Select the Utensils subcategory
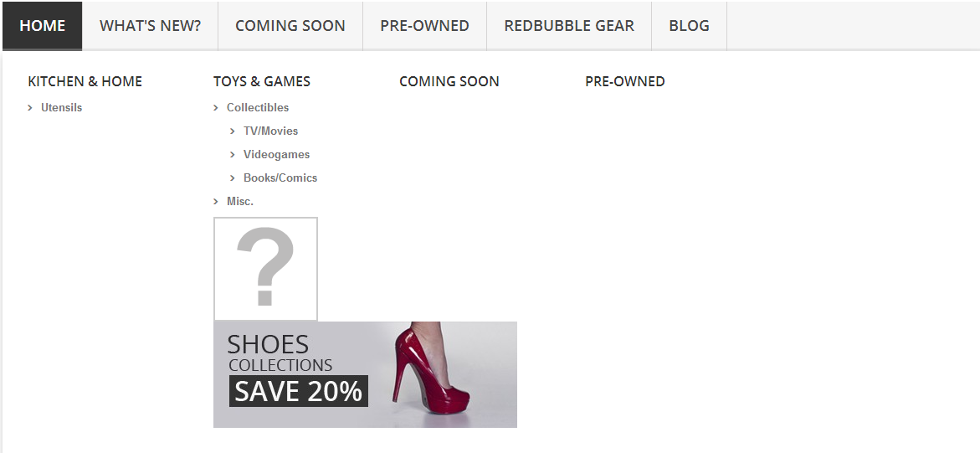 pyautogui.click(x=61, y=108)
